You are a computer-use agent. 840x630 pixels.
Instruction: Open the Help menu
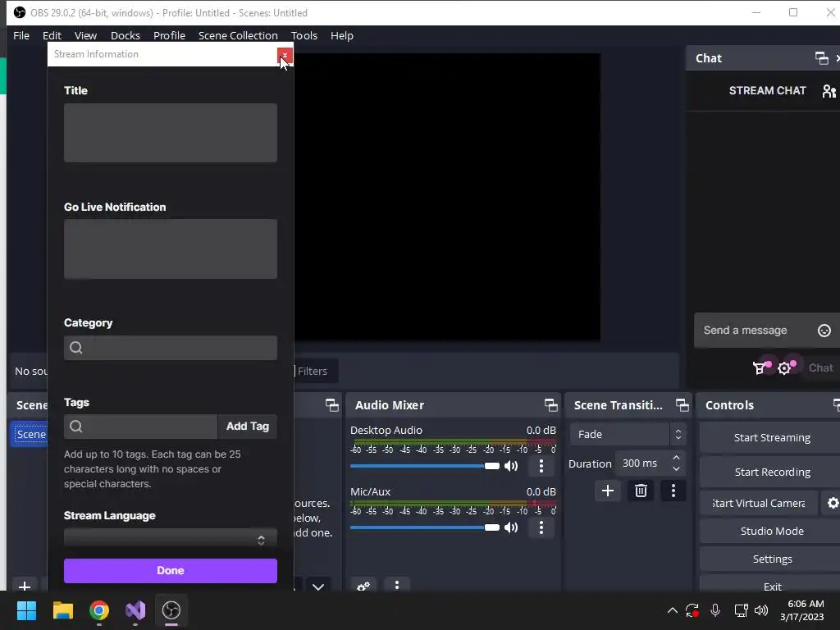point(342,35)
